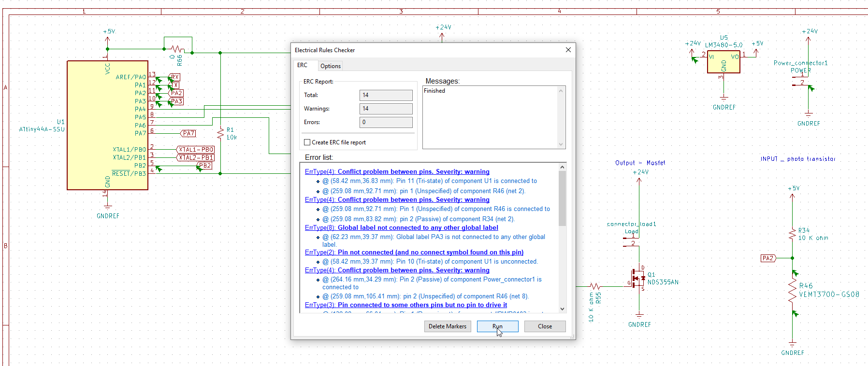Select the Q1 NDS355AN MOSFET symbol
Screen dimensions: 868x366
pyautogui.click(x=638, y=278)
